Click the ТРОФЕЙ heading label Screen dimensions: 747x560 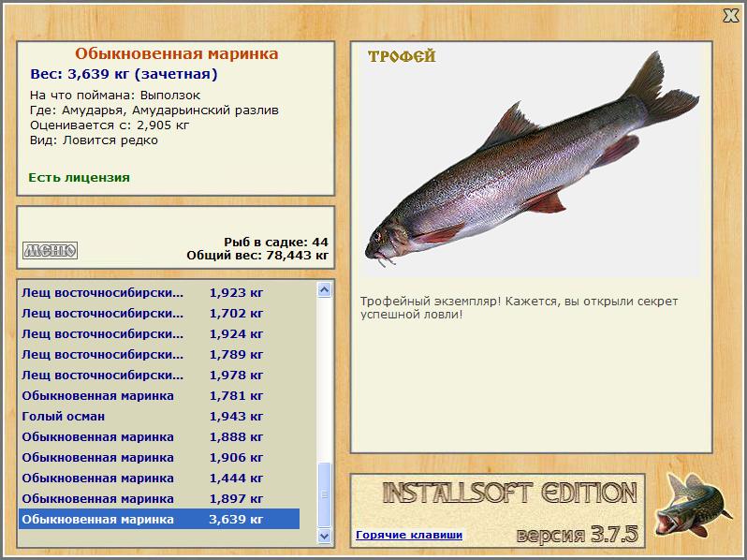pyautogui.click(x=402, y=56)
